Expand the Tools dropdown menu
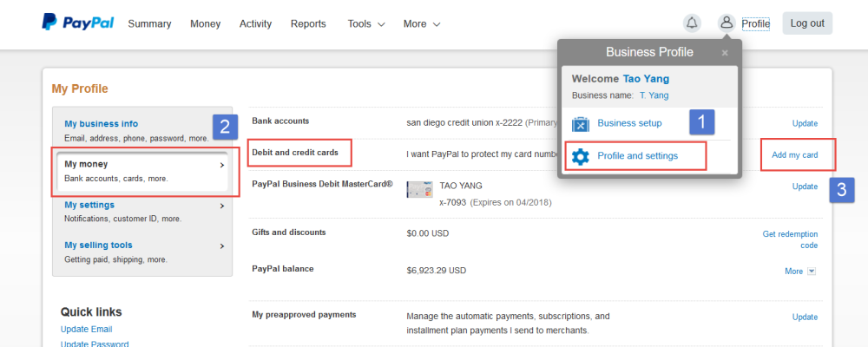 pyautogui.click(x=366, y=23)
